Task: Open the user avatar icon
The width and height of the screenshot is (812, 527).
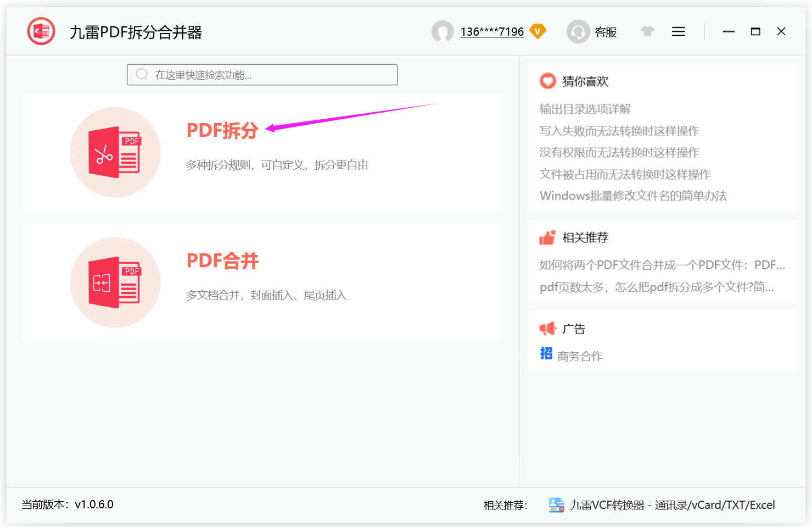Action: click(443, 31)
